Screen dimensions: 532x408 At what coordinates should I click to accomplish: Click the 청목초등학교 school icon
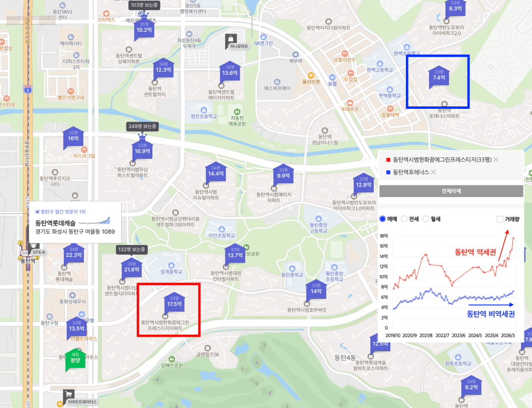pos(458,357)
